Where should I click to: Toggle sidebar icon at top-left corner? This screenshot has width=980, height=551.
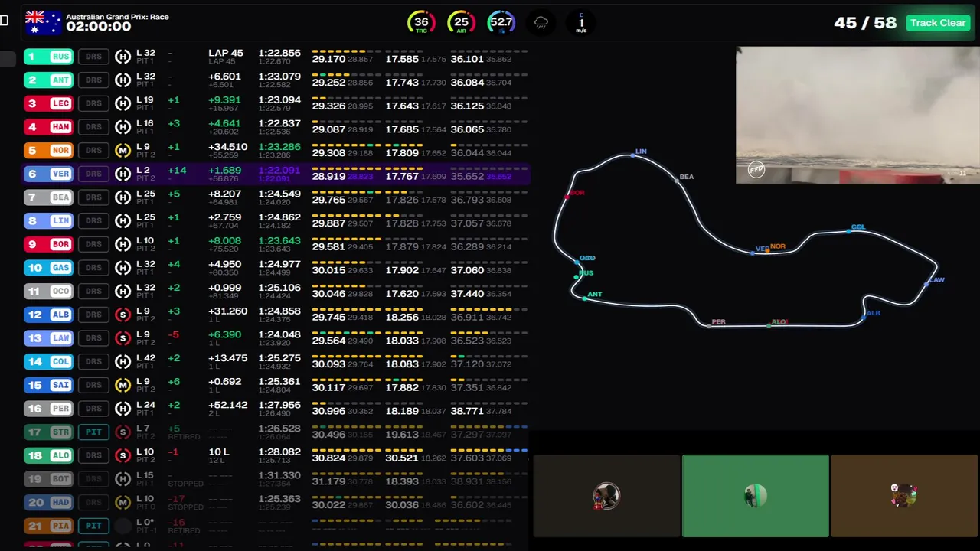[x=4, y=21]
